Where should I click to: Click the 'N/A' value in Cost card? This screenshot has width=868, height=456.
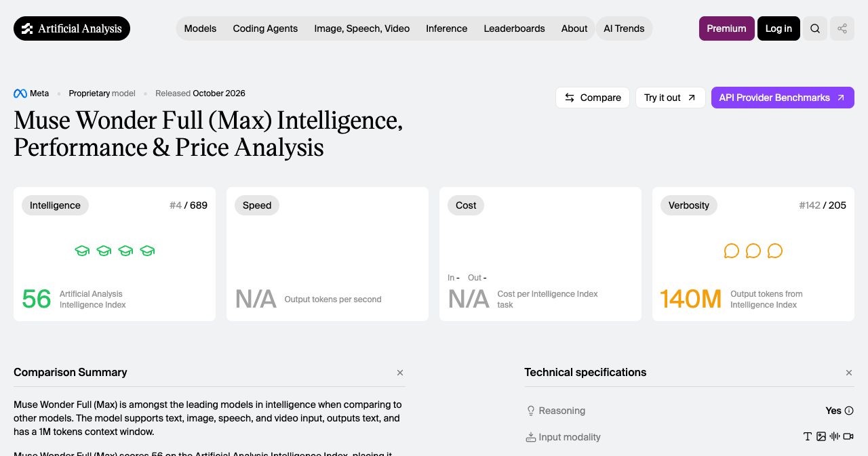(469, 299)
